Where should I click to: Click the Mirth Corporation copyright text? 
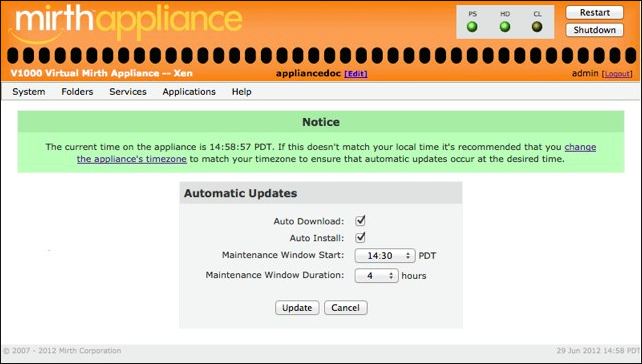click(62, 351)
